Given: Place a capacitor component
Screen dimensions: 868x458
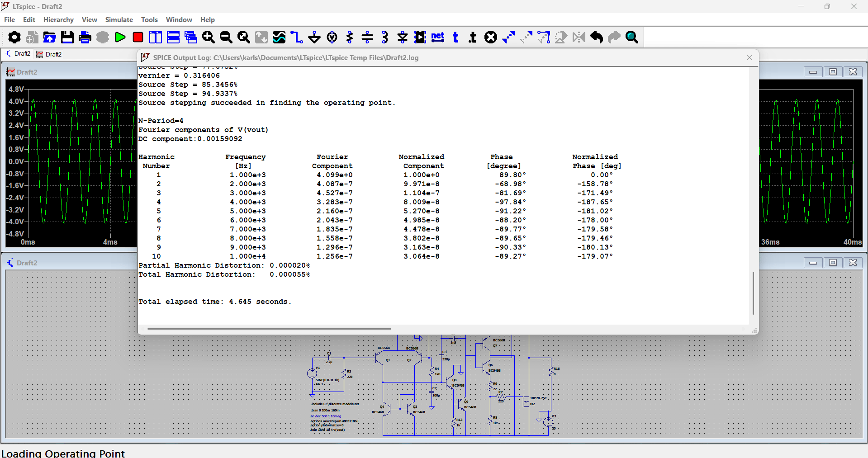Looking at the screenshot, I should 367,37.
